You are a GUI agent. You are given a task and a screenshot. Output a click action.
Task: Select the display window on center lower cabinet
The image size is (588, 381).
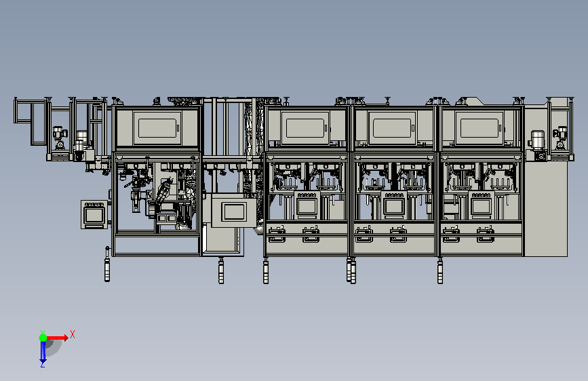tap(235, 212)
